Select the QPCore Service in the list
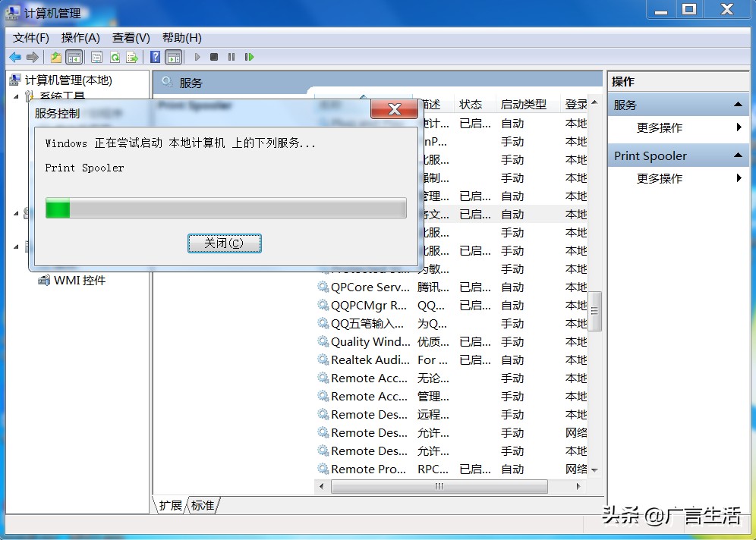Image resolution: width=756 pixels, height=540 pixels. 367,287
